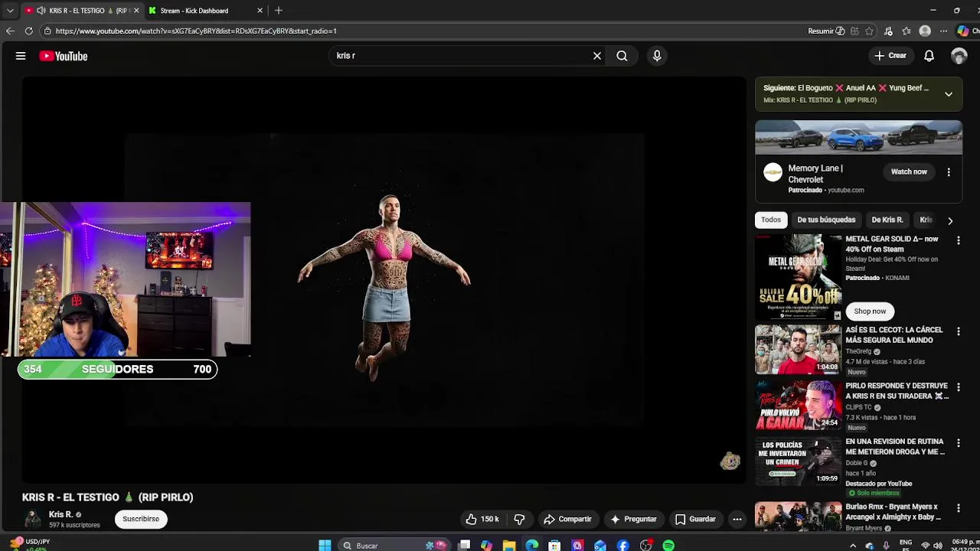Like the video with 150 k
This screenshot has width=980, height=551.
point(482,519)
